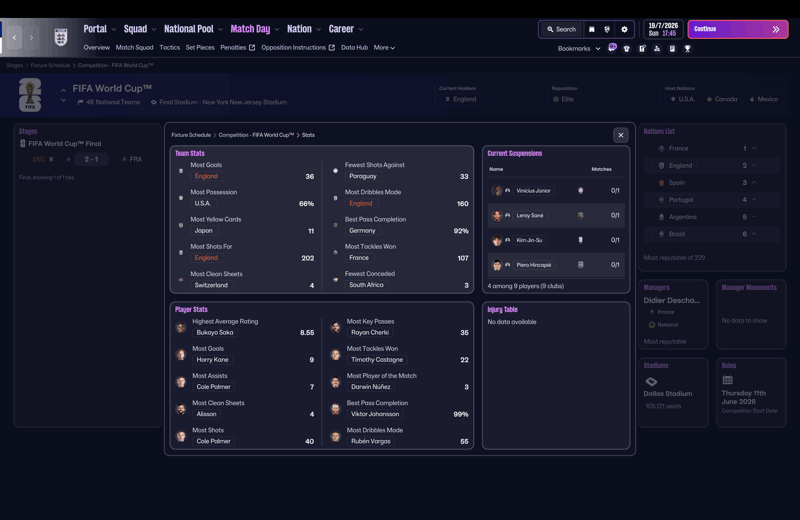The width and height of the screenshot is (800, 520).
Task: Click Piero Hincapié in Current Suspensions
Action: pyautogui.click(x=533, y=265)
